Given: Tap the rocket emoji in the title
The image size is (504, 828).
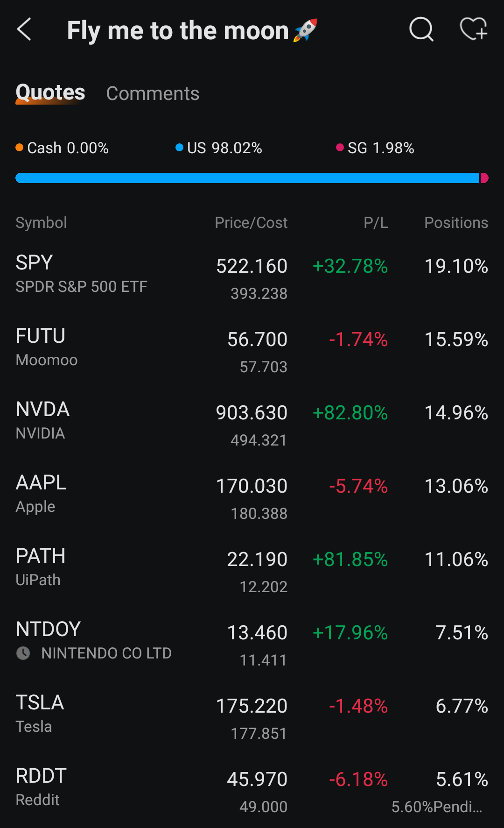Looking at the screenshot, I should 306,30.
